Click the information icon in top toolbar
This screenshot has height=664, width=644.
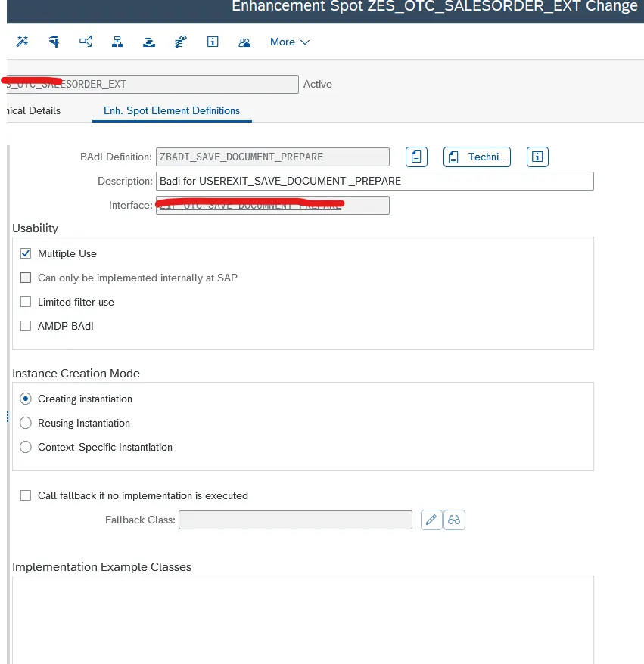(213, 42)
